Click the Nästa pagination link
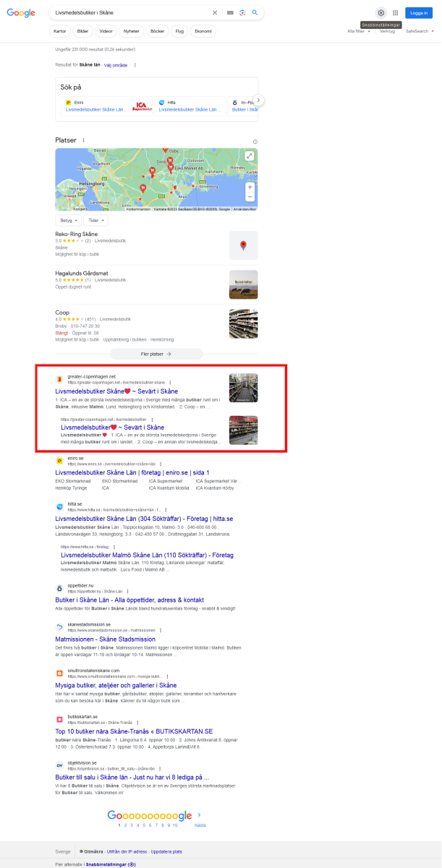 point(200,825)
